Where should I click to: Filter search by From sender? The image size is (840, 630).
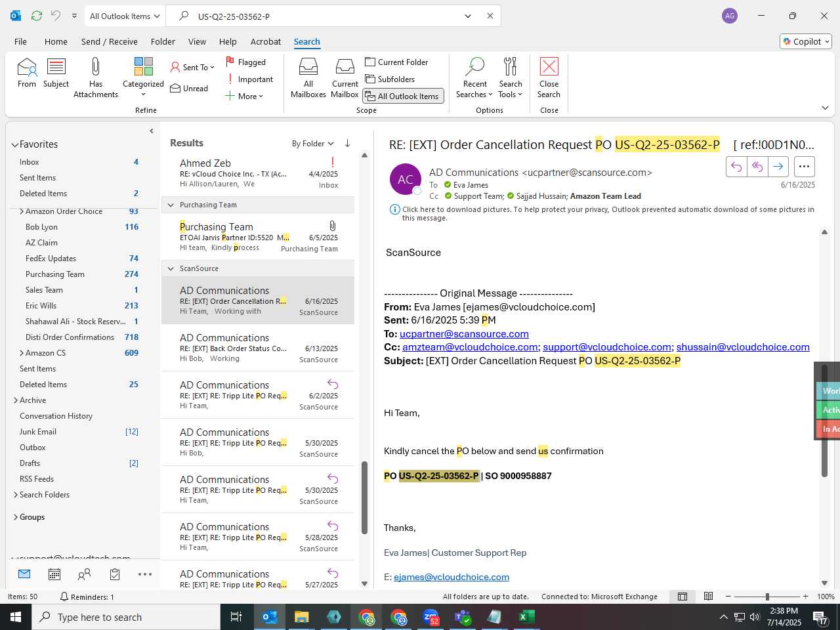27,72
